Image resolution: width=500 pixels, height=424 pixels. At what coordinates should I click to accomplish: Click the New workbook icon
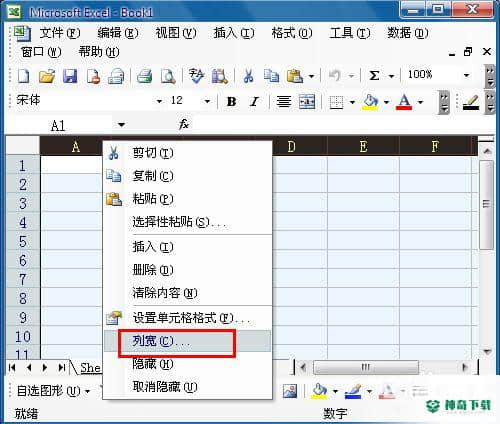[23, 76]
